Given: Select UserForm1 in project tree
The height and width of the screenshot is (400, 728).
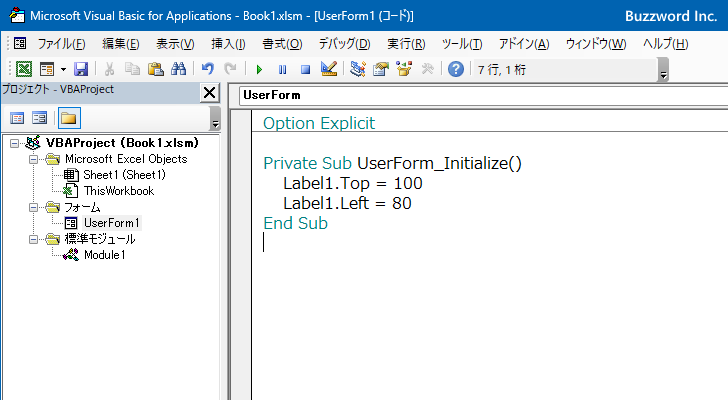Looking at the screenshot, I should pyautogui.click(x=111, y=223).
